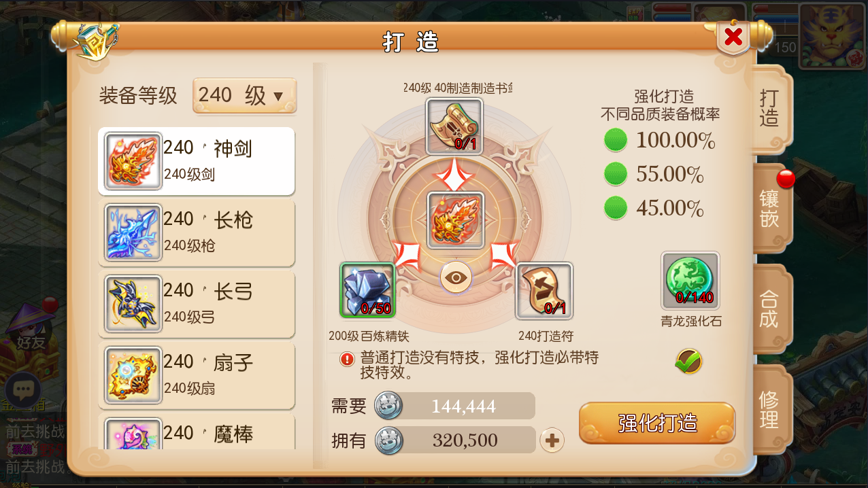Uncheck the green checkmark under 青龙强化石

click(x=688, y=361)
